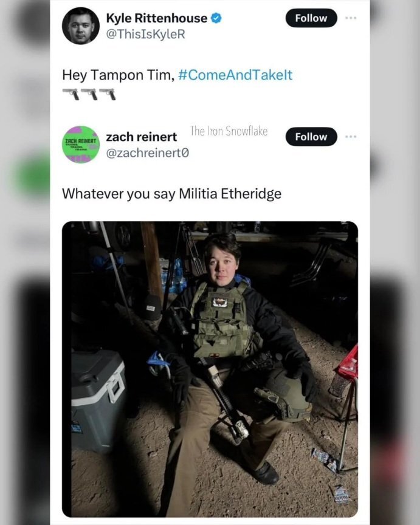The height and width of the screenshot is (525, 420).
Task: Visit the @zachreinert0 handle link
Action: [148, 153]
